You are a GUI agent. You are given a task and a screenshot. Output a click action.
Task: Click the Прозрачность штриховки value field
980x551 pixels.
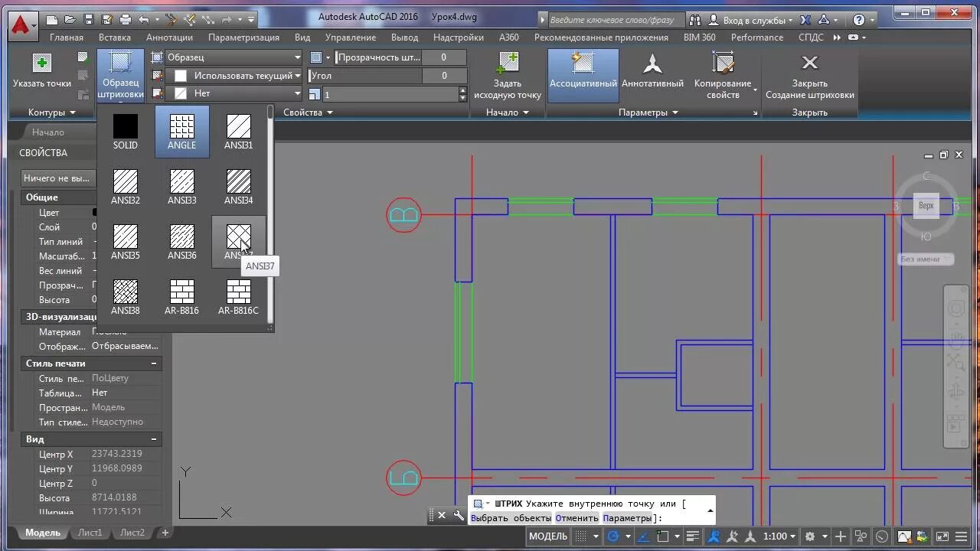(x=444, y=57)
